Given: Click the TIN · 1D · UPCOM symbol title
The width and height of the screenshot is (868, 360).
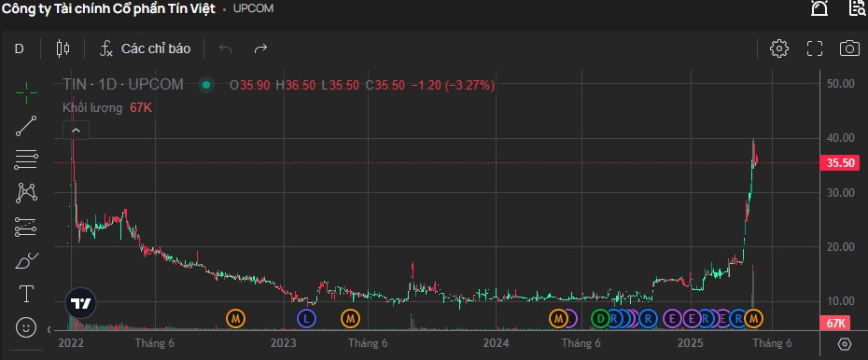Looking at the screenshot, I should (123, 85).
